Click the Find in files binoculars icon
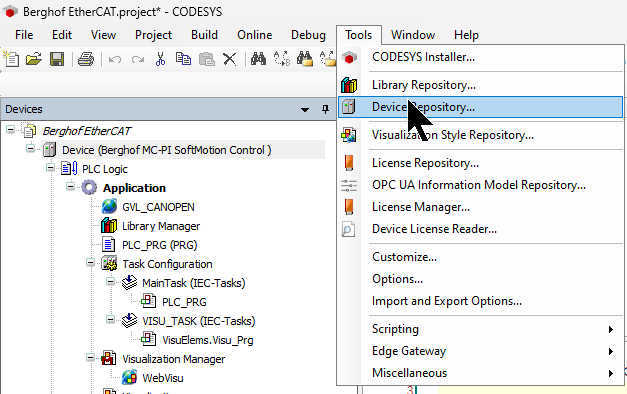This screenshot has height=394, width=627. (305, 59)
